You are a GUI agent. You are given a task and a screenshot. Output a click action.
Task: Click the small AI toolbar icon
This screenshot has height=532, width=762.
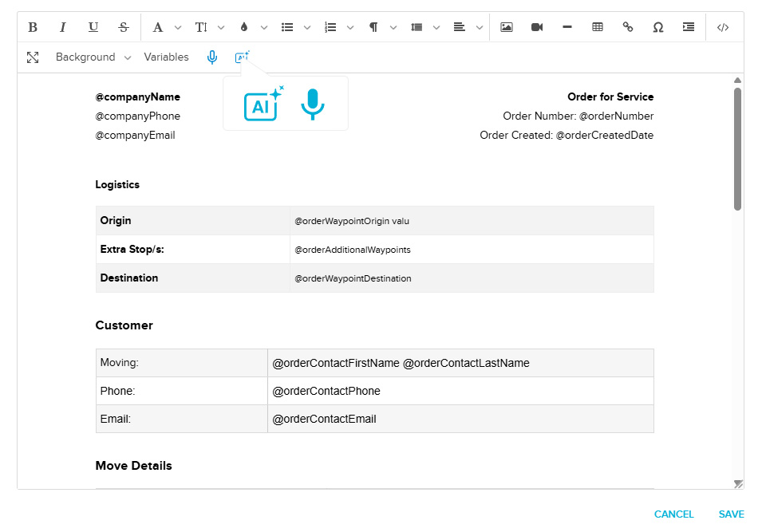[242, 57]
